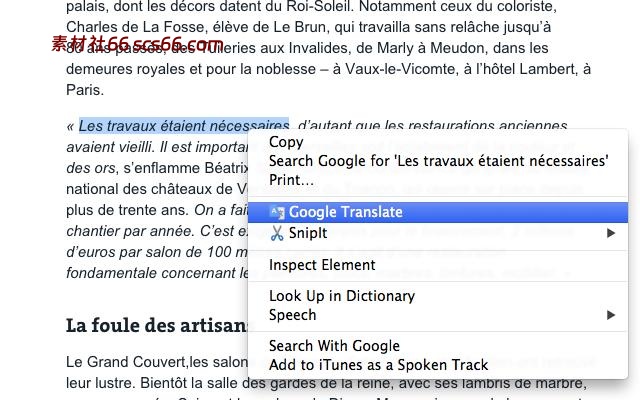This screenshot has height=400, width=640.
Task: Click the red watermark text at top left
Action: pyautogui.click(x=137, y=44)
